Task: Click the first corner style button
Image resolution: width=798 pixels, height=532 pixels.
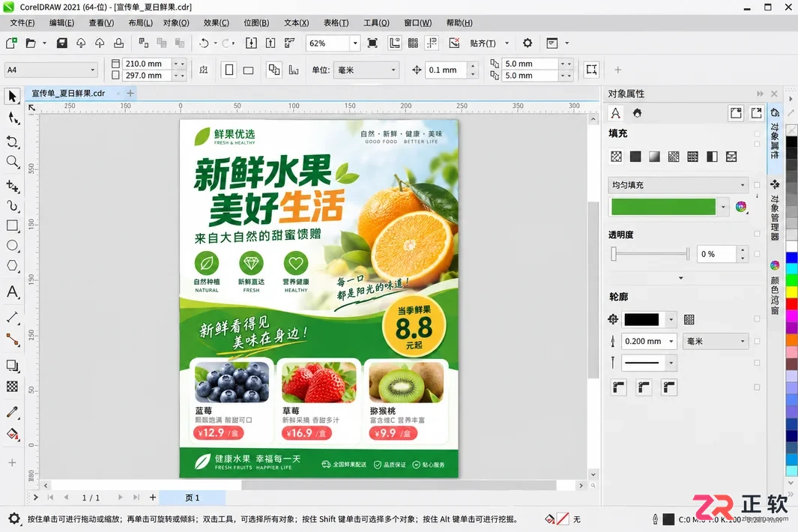Action: (x=618, y=387)
